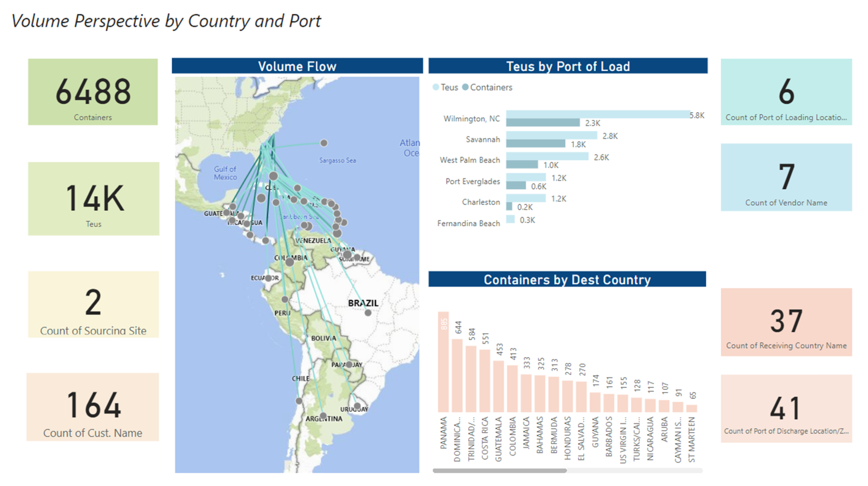Click the Teus legend color dot
This screenshot has height=486, width=868.
436,87
